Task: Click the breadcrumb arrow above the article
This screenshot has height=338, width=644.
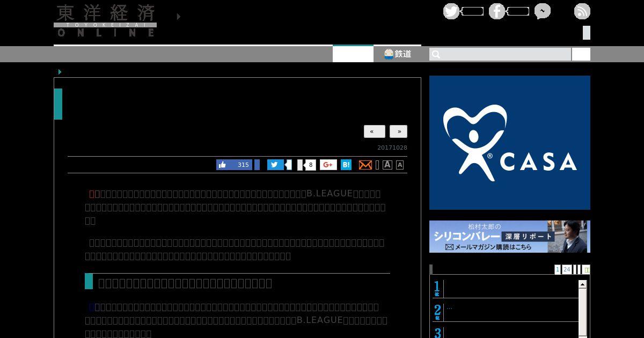Action: coord(60,72)
